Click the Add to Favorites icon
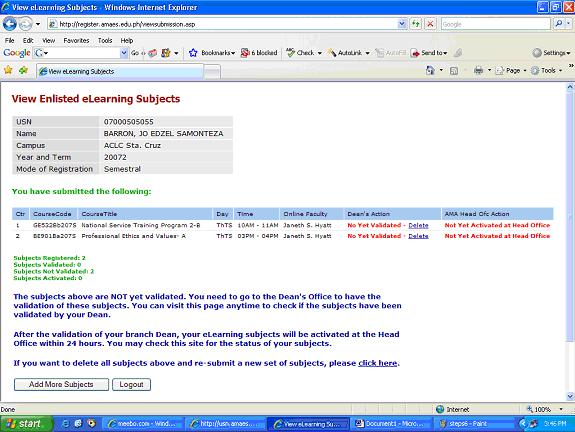 [x=23, y=70]
